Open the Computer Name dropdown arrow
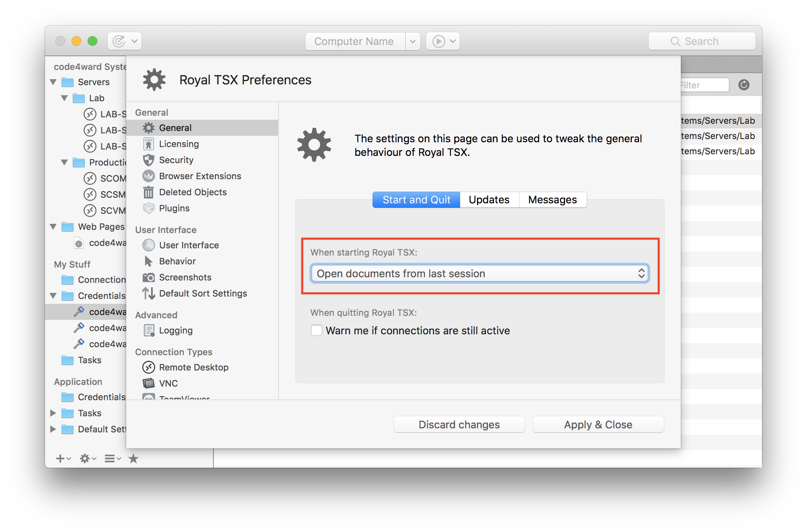 pyautogui.click(x=413, y=41)
